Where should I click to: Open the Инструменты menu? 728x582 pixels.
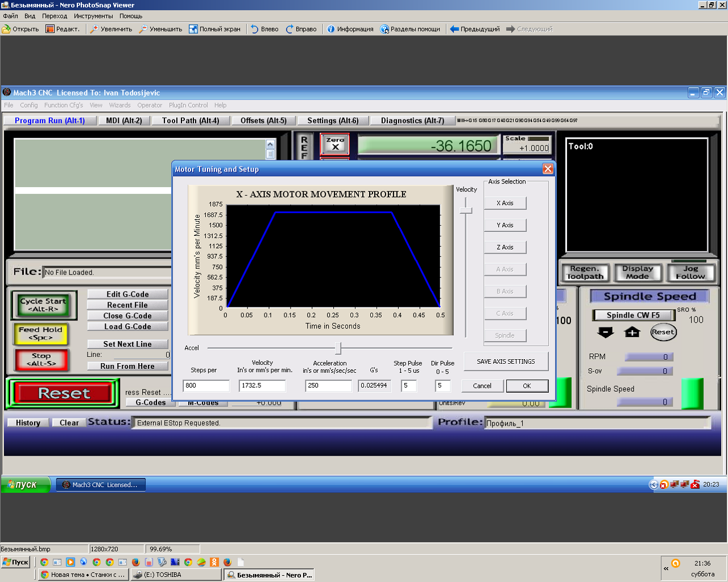click(93, 16)
